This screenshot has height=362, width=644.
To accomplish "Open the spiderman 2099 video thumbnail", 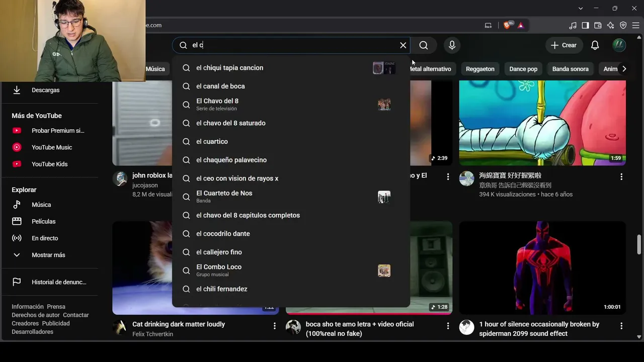I will point(542,267).
